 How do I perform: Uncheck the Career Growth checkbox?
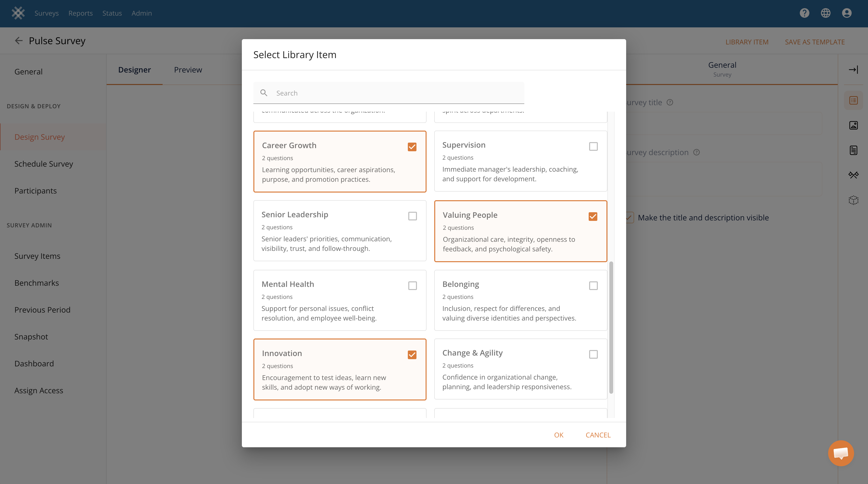[412, 147]
